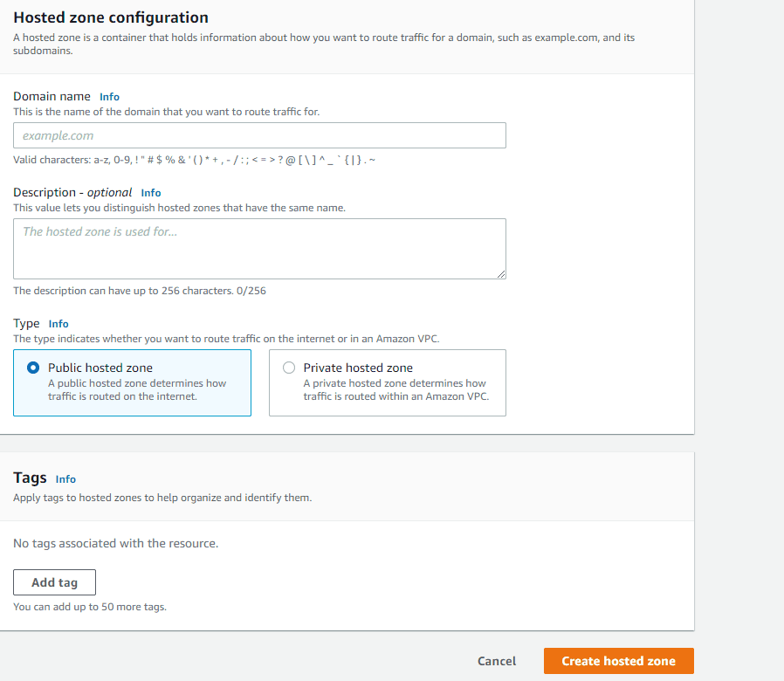Select the Public hosted zone radio button
784x681 pixels.
pyautogui.click(x=33, y=368)
